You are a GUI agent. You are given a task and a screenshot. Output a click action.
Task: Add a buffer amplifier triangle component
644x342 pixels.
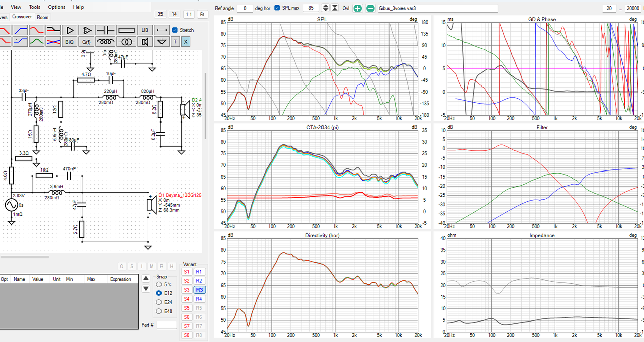click(70, 30)
